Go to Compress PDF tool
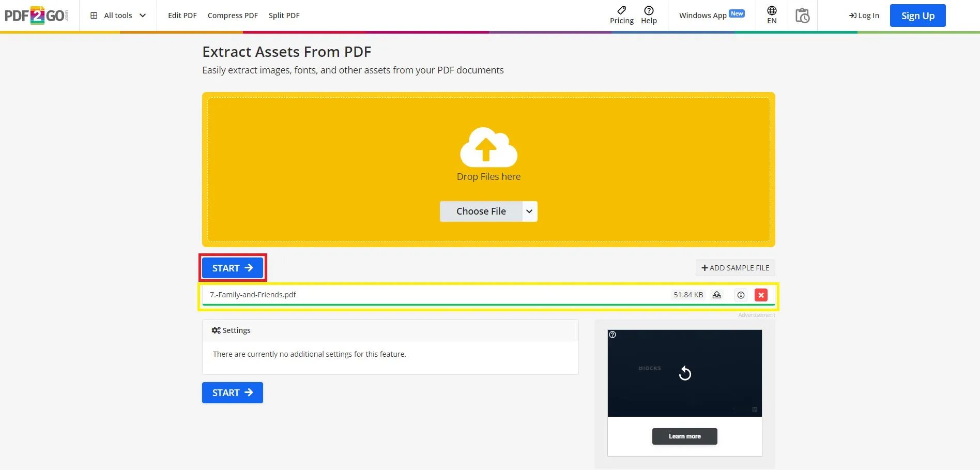This screenshot has width=980, height=470. pos(233,16)
